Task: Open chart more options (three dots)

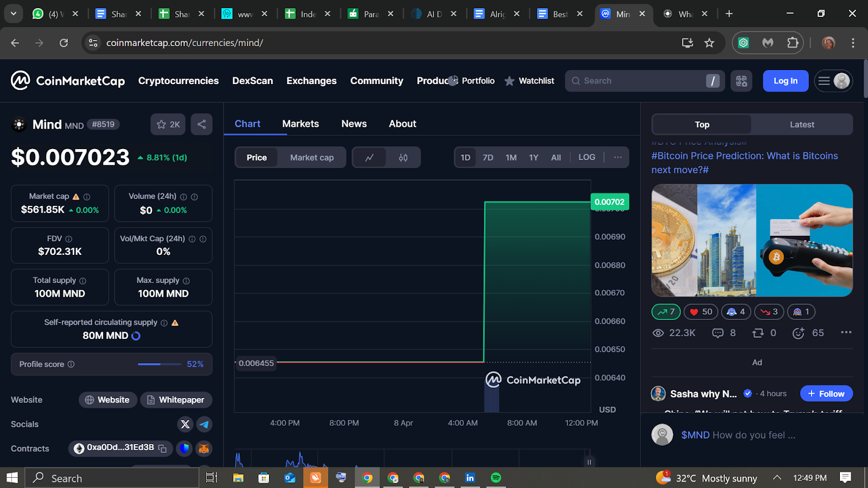Action: click(x=618, y=157)
